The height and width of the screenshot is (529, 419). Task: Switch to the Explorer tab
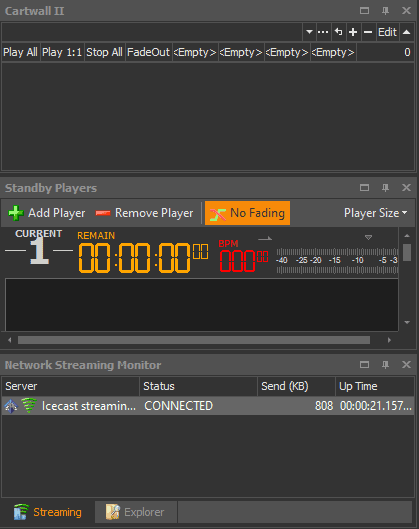[x=136, y=512]
